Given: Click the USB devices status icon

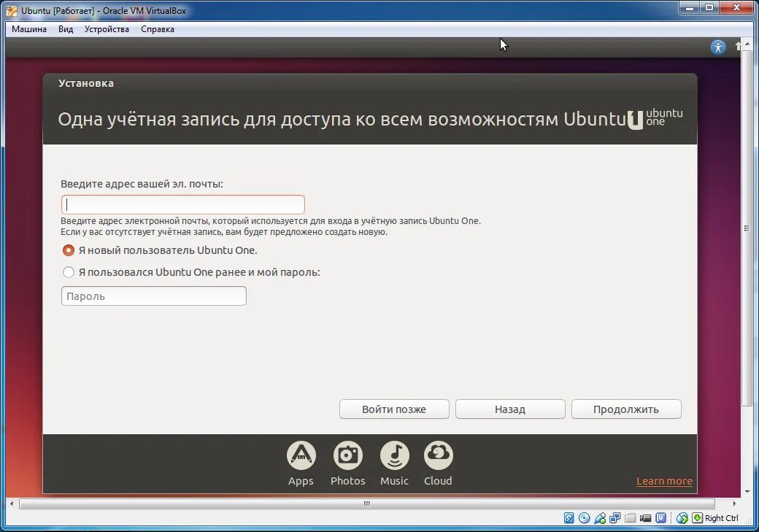Looking at the screenshot, I should (600, 518).
